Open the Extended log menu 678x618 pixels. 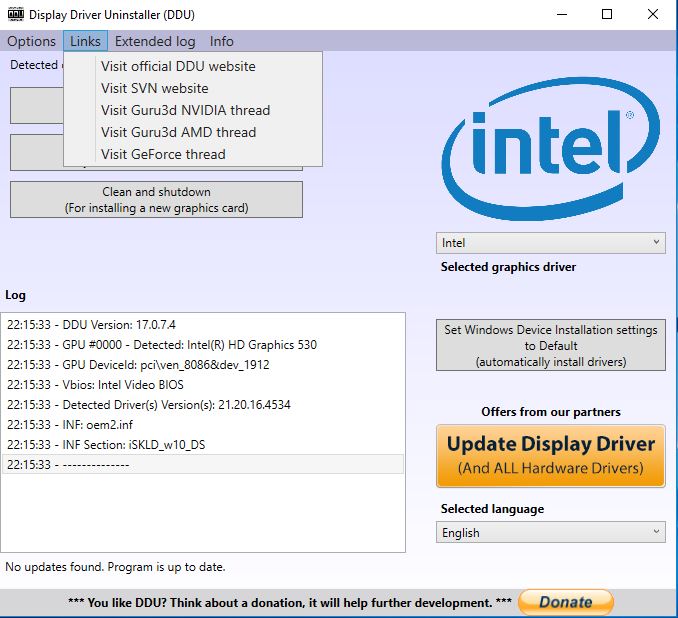coord(155,41)
